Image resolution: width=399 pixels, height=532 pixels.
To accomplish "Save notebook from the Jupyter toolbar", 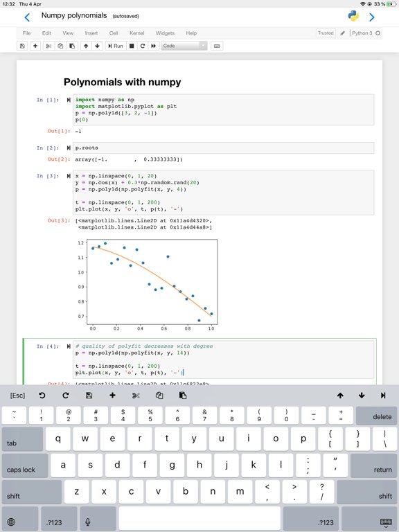I will click(x=22, y=46).
